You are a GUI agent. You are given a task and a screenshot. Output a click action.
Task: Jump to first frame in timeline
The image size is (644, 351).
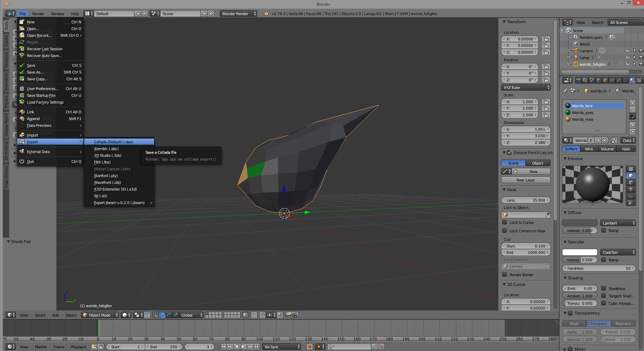223,347
